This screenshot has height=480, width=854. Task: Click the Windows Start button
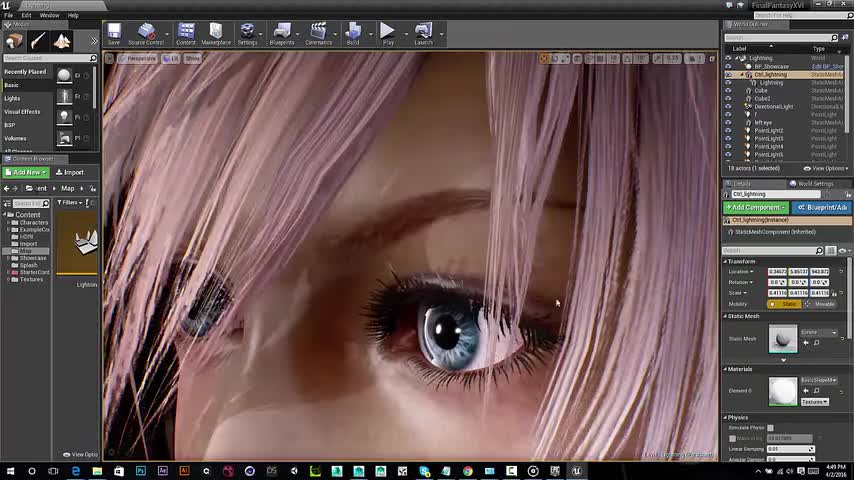point(10,471)
